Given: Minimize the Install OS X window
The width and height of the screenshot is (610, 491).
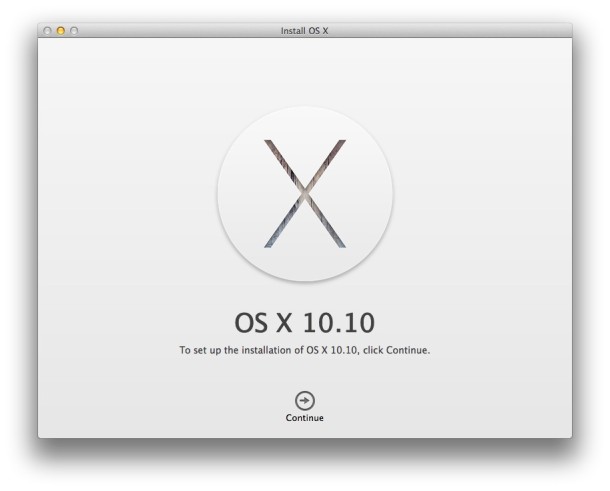Looking at the screenshot, I should pyautogui.click(x=61, y=30).
